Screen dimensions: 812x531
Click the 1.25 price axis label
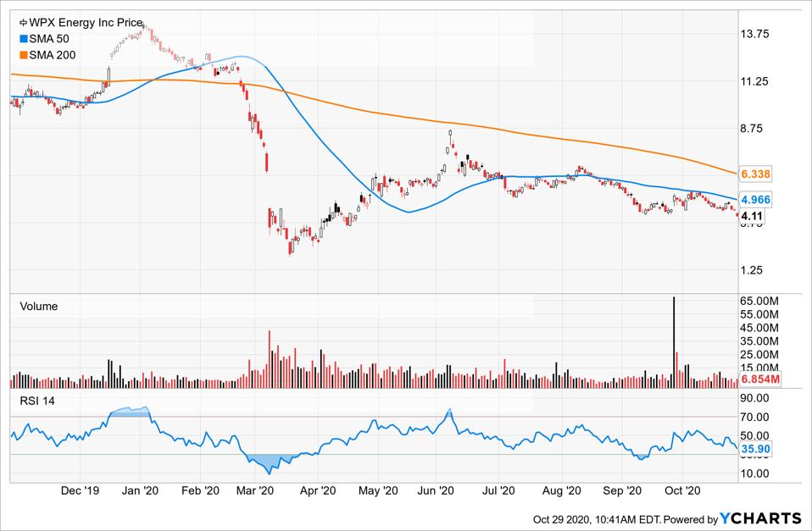(x=752, y=270)
